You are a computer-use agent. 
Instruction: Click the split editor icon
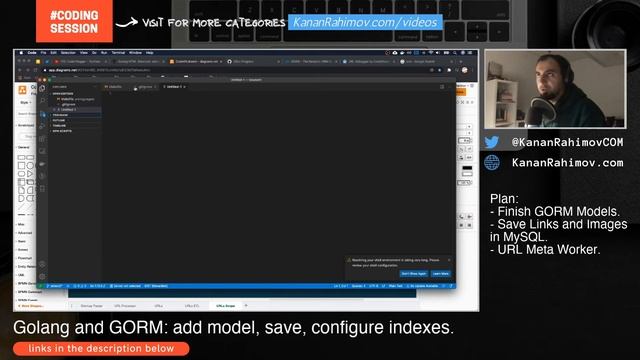point(442,87)
